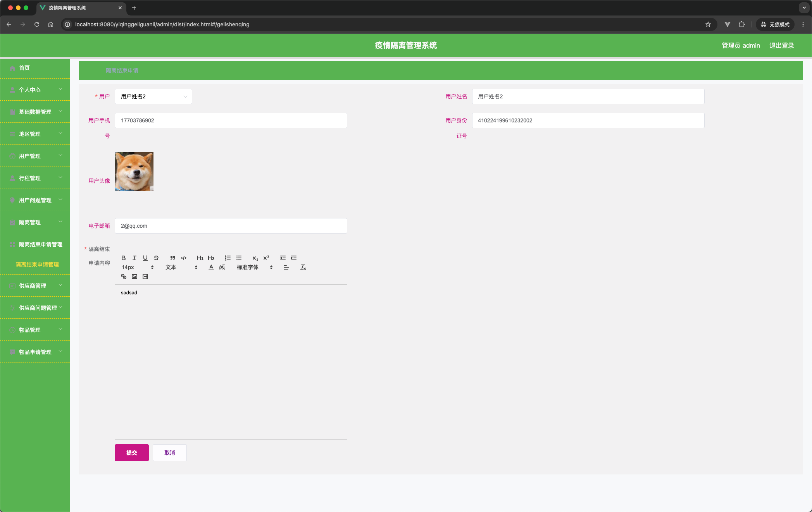Image resolution: width=812 pixels, height=512 pixels.
Task: Click 退出登录 to log out
Action: pyautogui.click(x=781, y=45)
